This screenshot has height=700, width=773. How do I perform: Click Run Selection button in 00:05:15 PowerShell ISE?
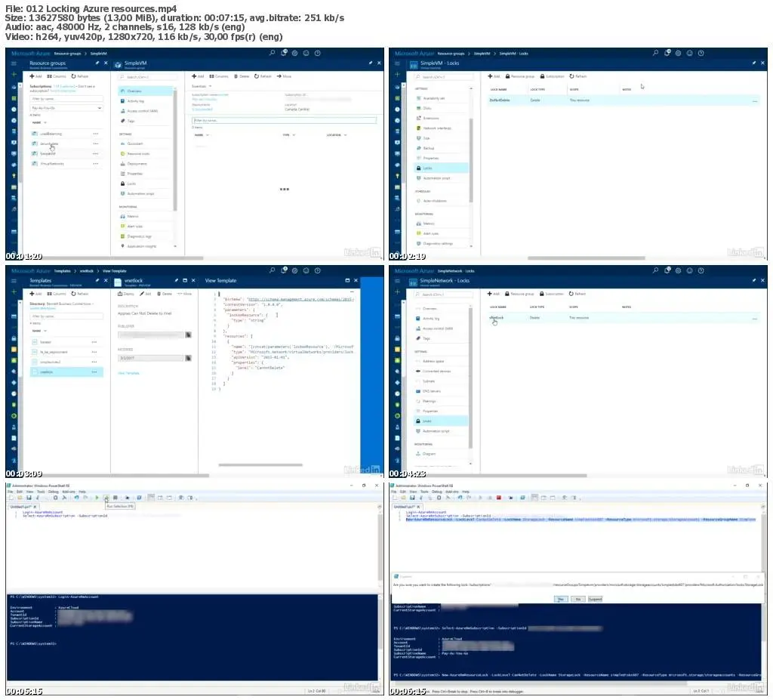click(106, 498)
